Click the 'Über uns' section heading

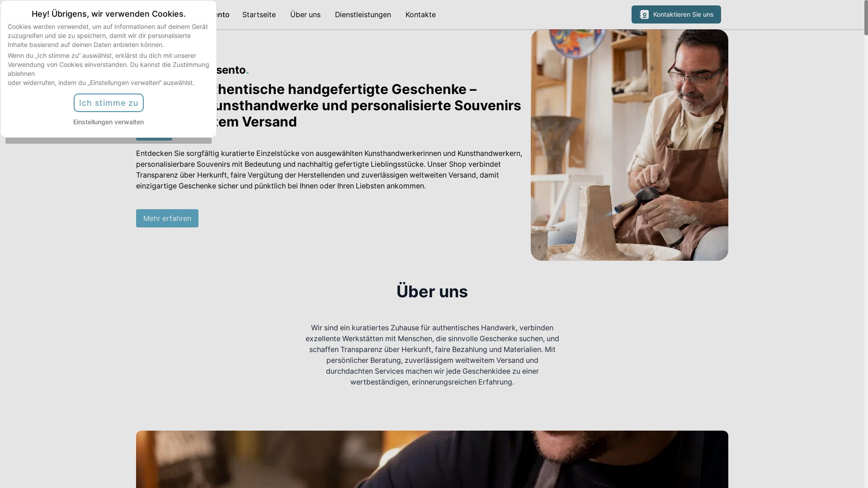click(432, 291)
